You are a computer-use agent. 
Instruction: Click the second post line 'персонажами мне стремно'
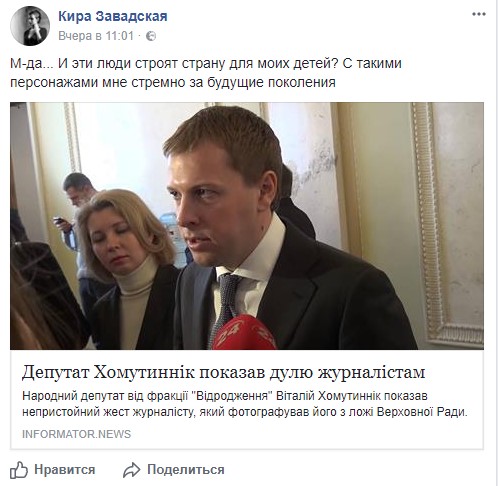173,82
